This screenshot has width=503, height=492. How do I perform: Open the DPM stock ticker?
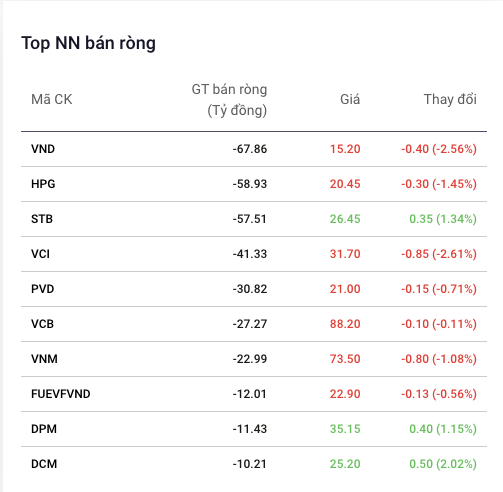click(44, 429)
